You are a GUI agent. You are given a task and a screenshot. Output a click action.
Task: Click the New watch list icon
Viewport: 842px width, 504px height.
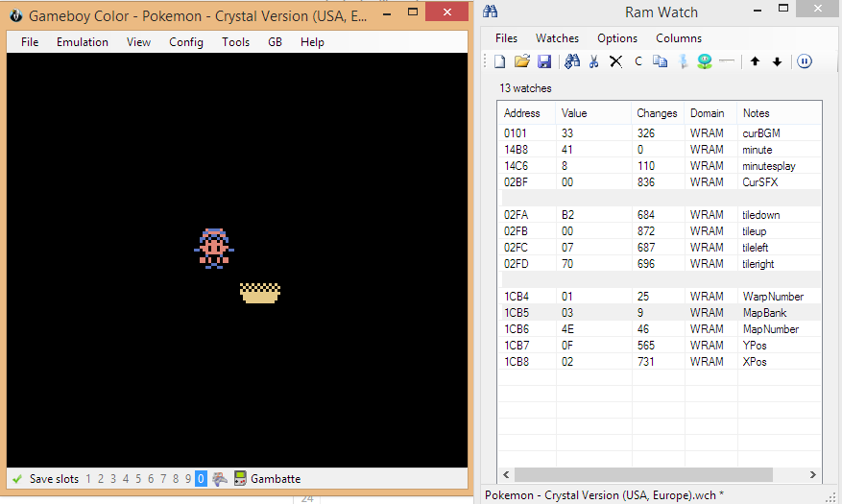click(500, 61)
